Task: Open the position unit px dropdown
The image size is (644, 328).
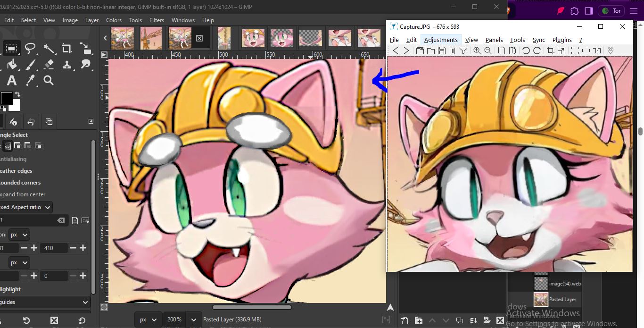Action: [19, 235]
